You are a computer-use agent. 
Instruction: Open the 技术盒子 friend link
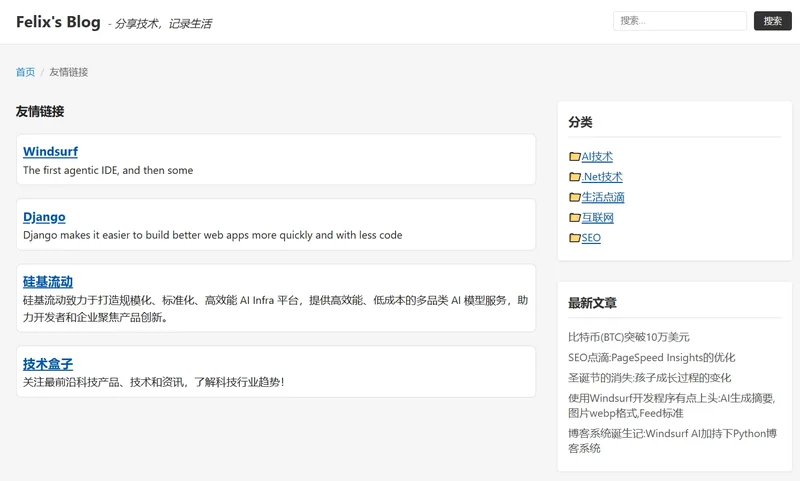[47, 364]
